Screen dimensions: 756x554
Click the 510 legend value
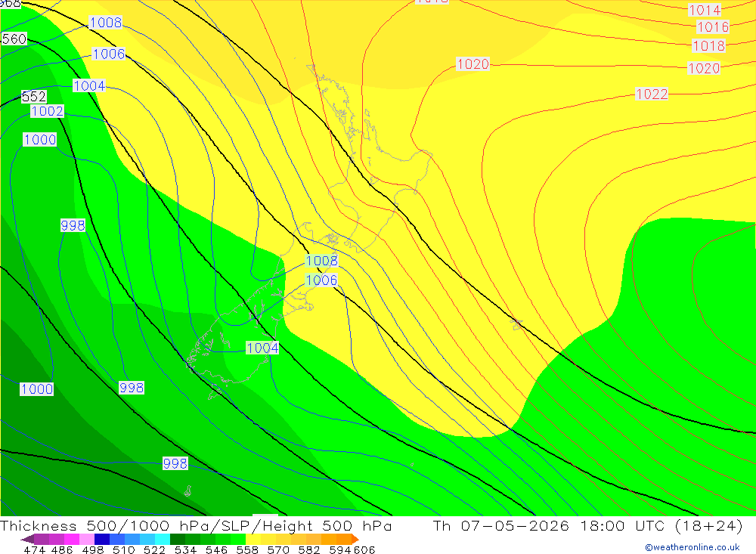click(124, 549)
